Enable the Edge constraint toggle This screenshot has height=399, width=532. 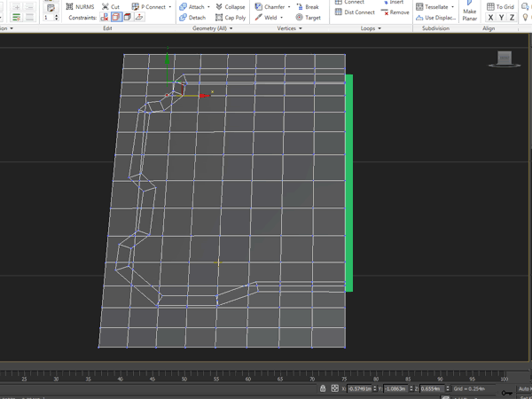pyautogui.click(x=116, y=17)
